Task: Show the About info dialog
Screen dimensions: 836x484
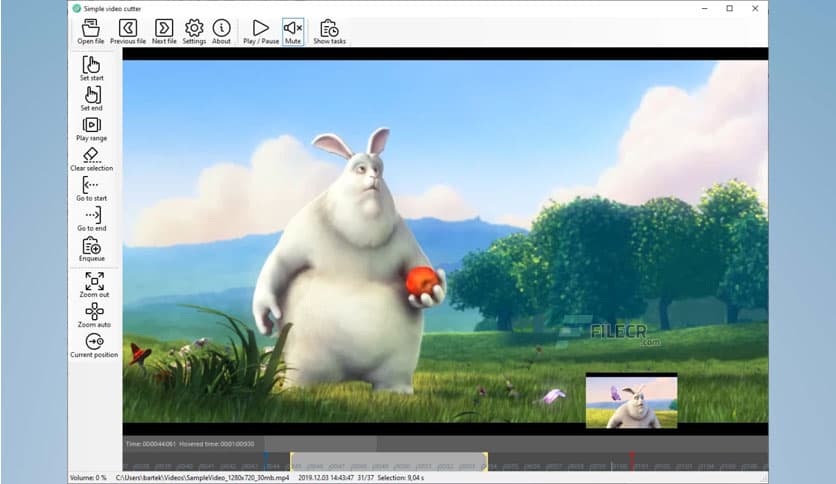Action: tap(221, 31)
